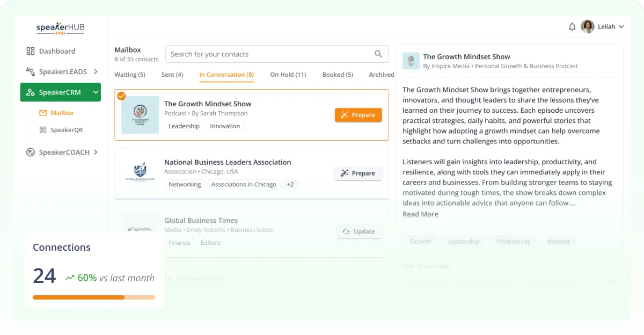
Task: Select the In Conversation (8) tab
Action: pyautogui.click(x=226, y=75)
